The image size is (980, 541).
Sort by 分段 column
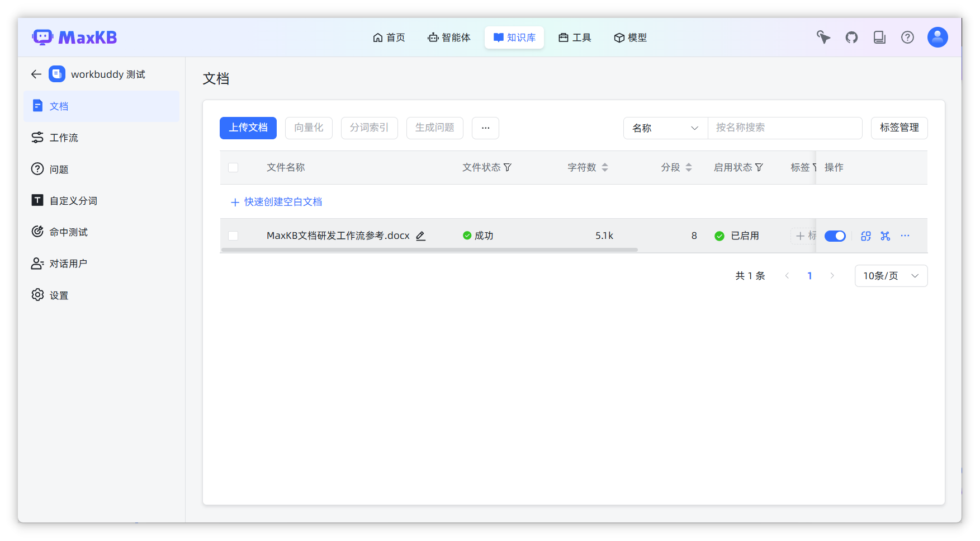689,167
